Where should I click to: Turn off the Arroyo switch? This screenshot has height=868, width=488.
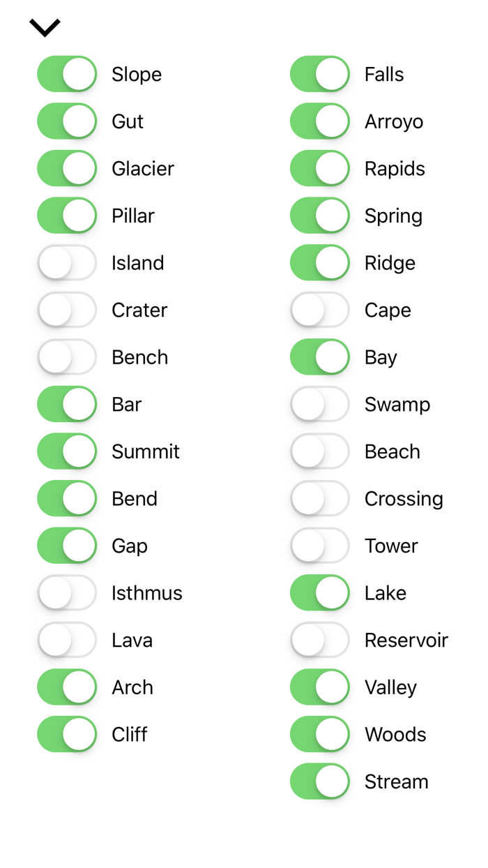(320, 121)
